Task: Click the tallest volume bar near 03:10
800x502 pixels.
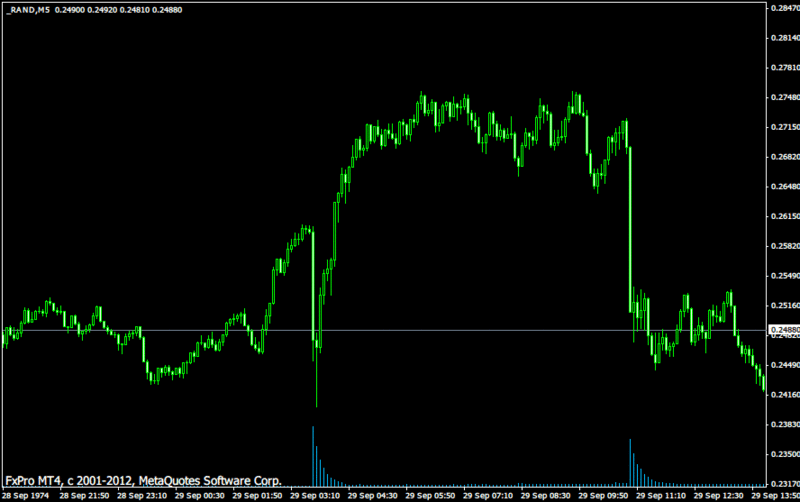Action: (x=313, y=456)
